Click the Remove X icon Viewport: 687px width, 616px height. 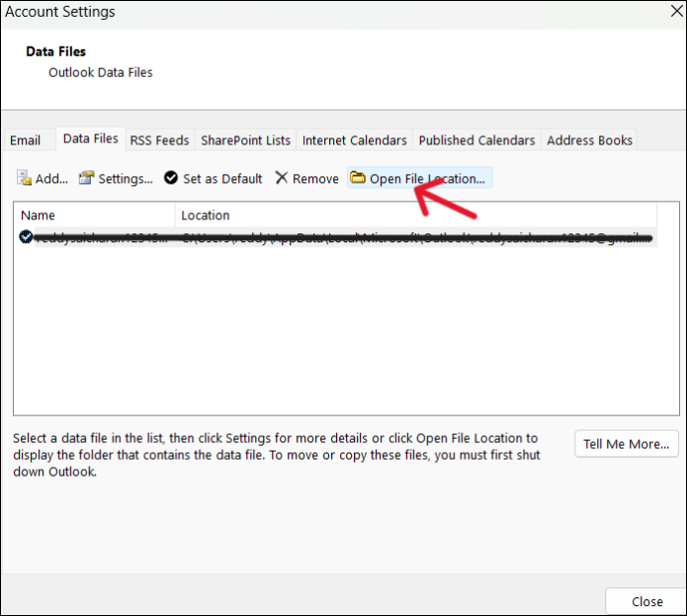pyautogui.click(x=282, y=178)
